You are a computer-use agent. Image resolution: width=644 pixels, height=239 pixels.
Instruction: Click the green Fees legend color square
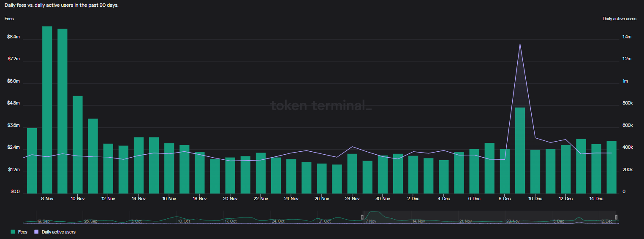[13, 232]
